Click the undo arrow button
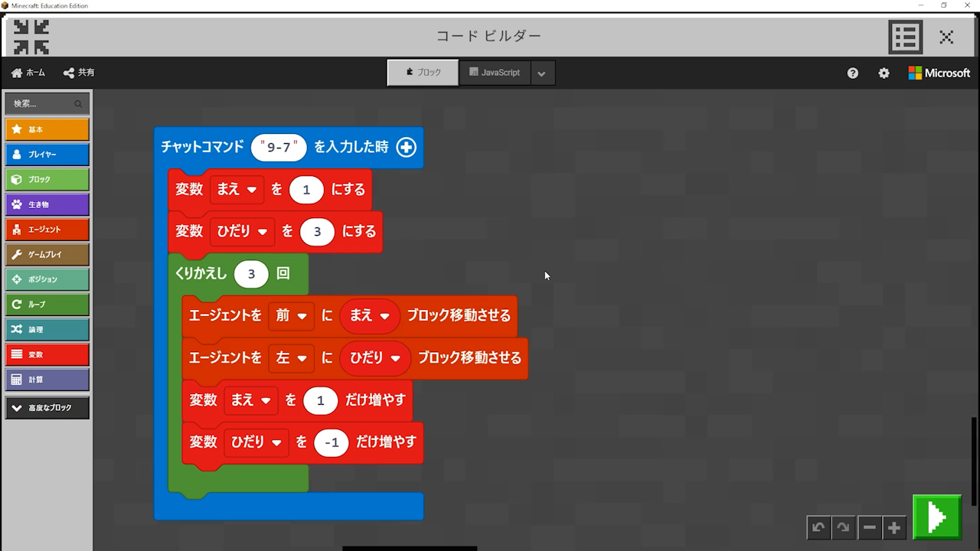Viewport: 980px width, 551px height. coord(818,527)
